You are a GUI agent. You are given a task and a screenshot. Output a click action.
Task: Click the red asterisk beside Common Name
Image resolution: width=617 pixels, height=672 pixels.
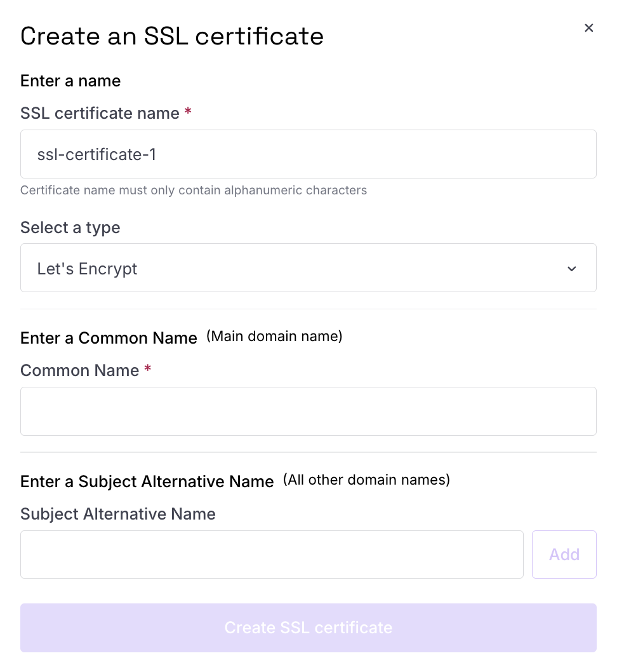tap(148, 368)
